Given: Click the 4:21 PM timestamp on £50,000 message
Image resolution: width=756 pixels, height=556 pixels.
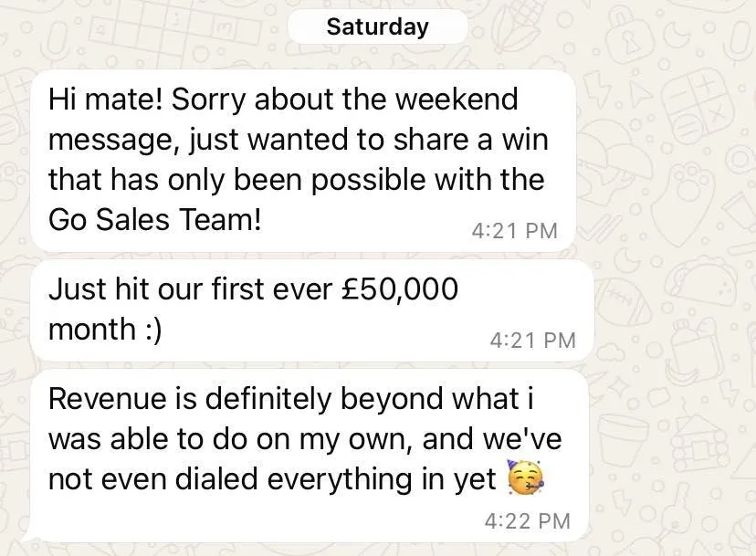Looking at the screenshot, I should click(533, 341).
